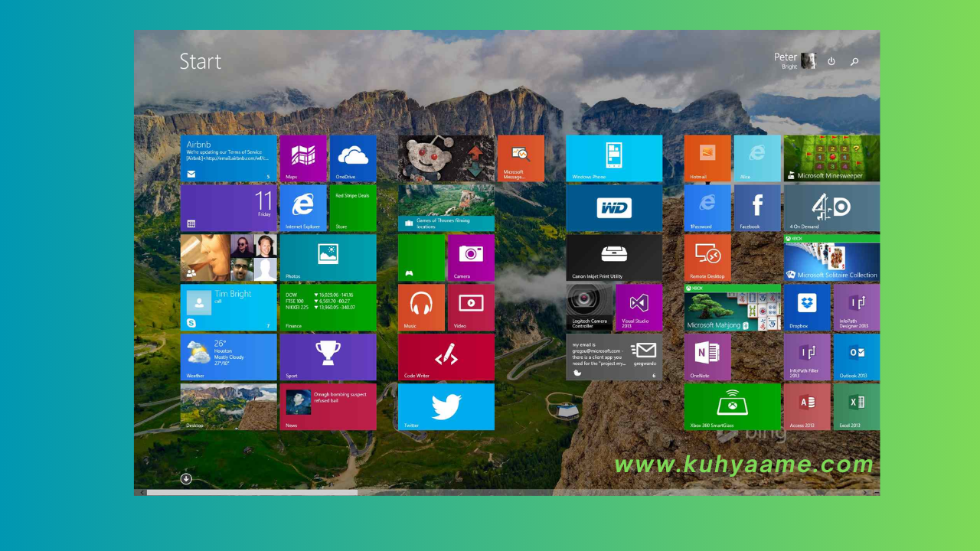
Task: Open Game of Thrones filming locations tile
Action: coord(446,208)
